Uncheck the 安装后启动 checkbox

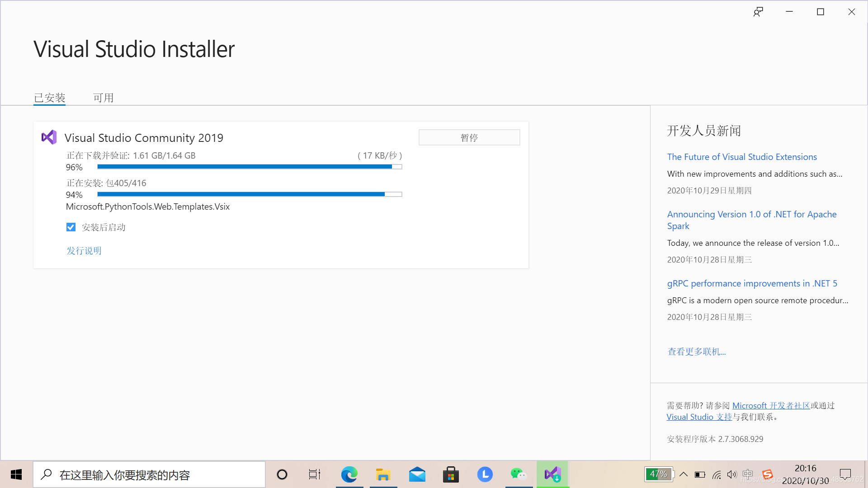click(71, 227)
